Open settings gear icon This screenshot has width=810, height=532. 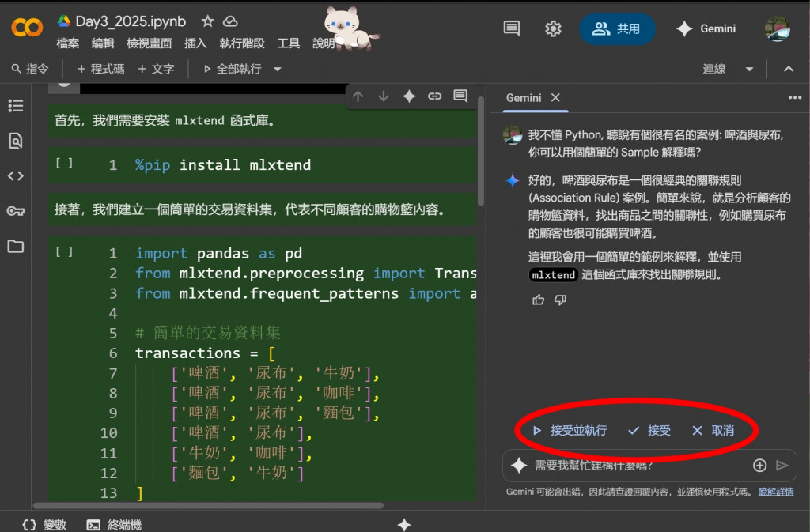(x=553, y=28)
